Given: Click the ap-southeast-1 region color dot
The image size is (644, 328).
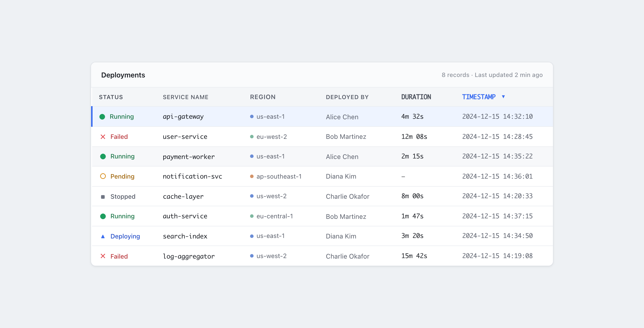Looking at the screenshot, I should [252, 176].
